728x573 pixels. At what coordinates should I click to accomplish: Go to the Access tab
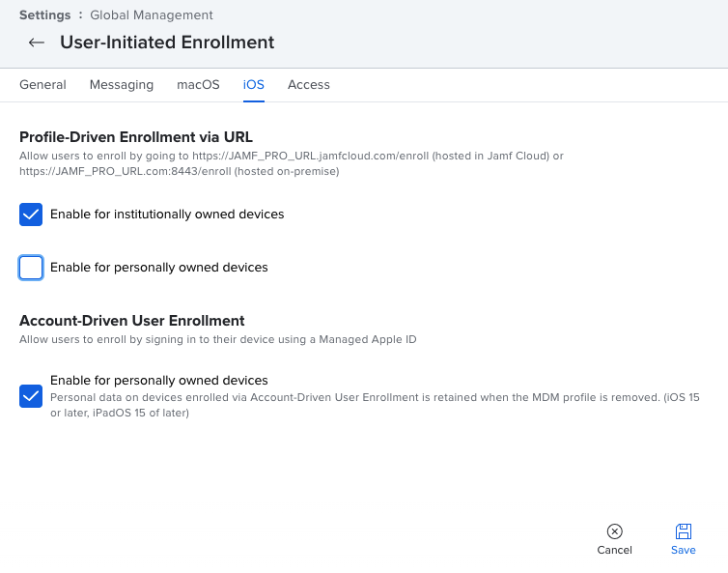pos(309,85)
